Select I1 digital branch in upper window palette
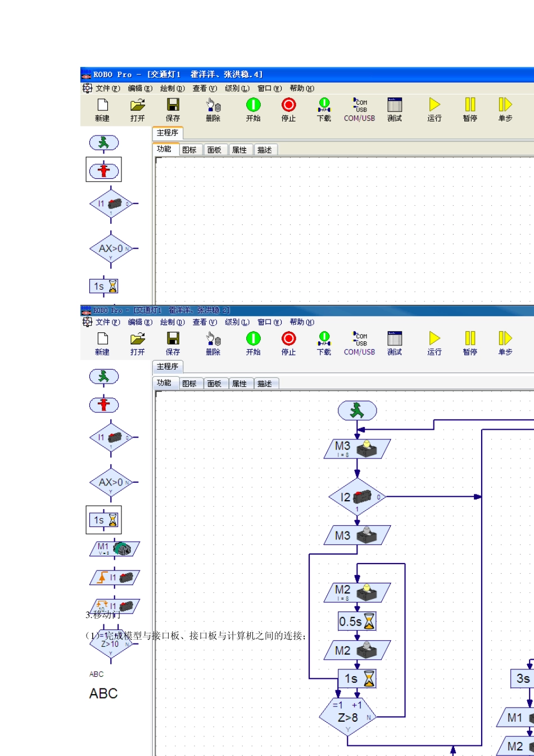 (x=111, y=204)
